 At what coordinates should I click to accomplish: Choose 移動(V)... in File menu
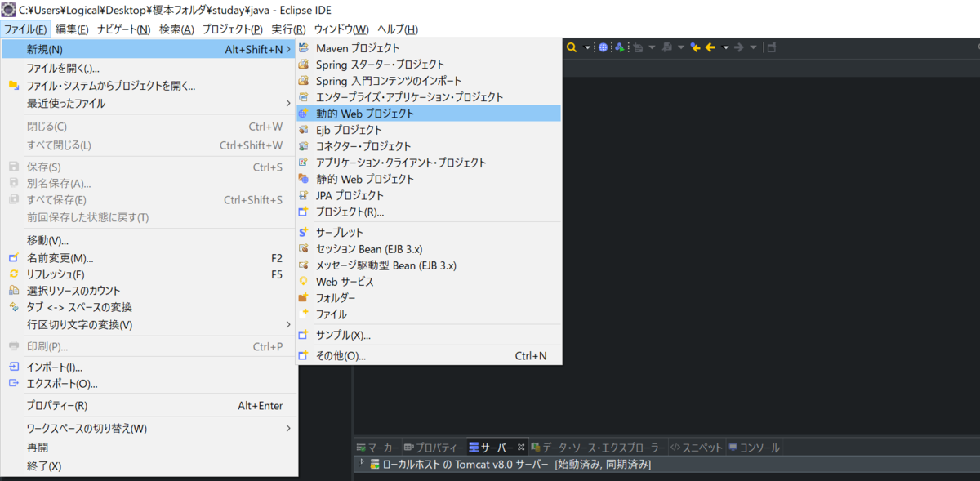pyautogui.click(x=149, y=240)
